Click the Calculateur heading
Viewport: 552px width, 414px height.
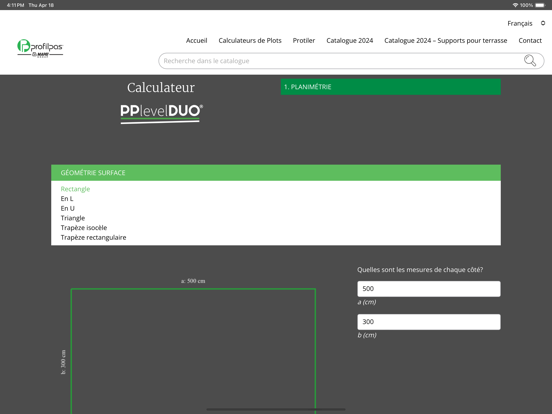(161, 88)
